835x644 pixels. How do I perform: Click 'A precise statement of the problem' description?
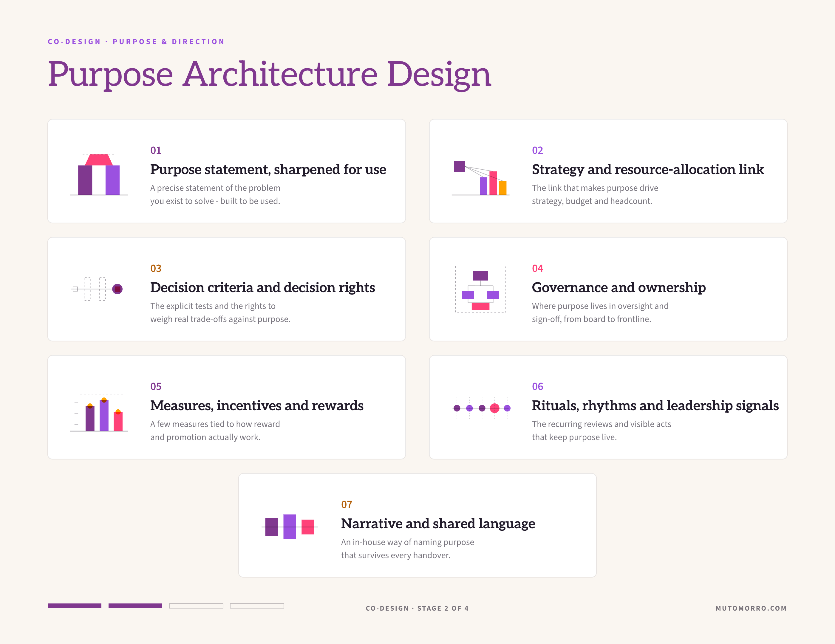point(215,188)
